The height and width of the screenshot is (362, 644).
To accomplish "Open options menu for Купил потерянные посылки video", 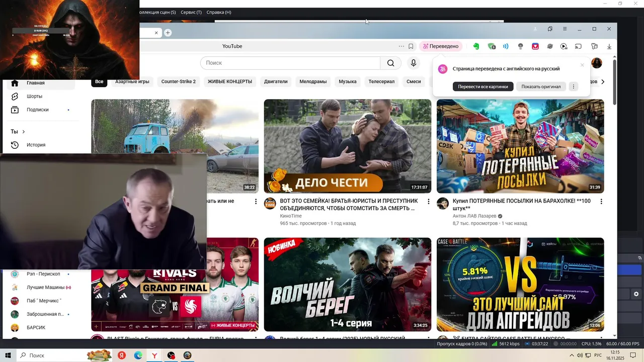I will pos(601,201).
